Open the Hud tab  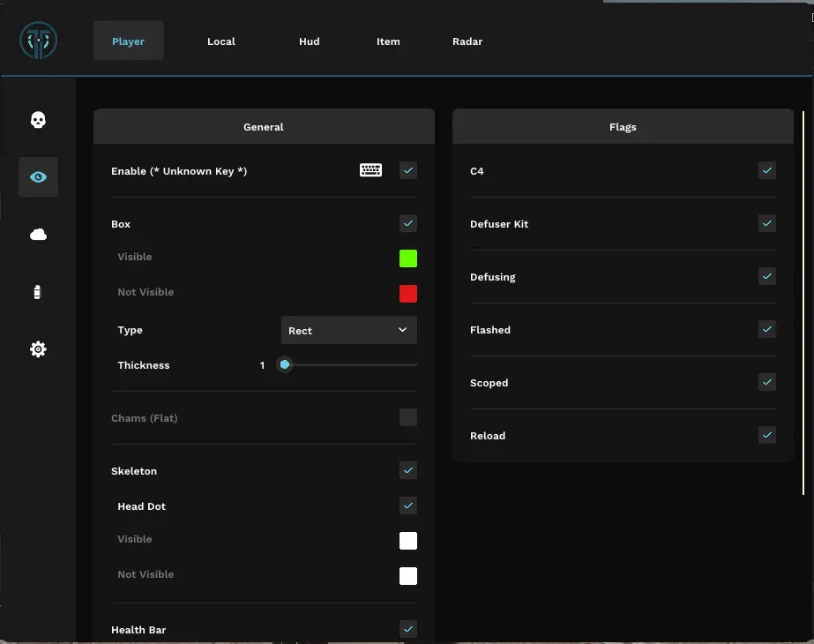pyautogui.click(x=310, y=41)
